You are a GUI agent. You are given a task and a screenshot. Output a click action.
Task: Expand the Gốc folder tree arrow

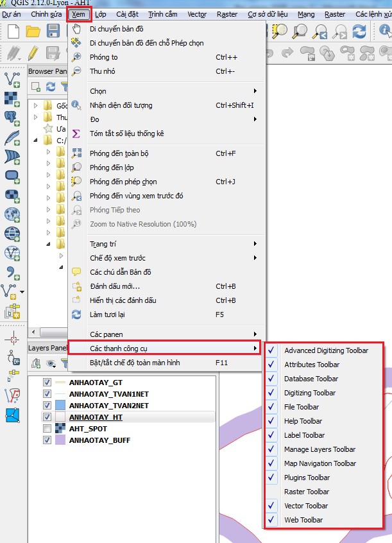[x=36, y=105]
